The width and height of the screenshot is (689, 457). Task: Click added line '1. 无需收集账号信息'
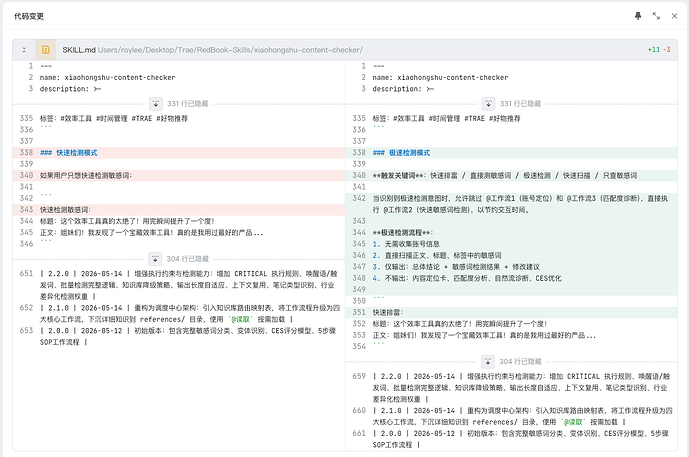[406, 244]
